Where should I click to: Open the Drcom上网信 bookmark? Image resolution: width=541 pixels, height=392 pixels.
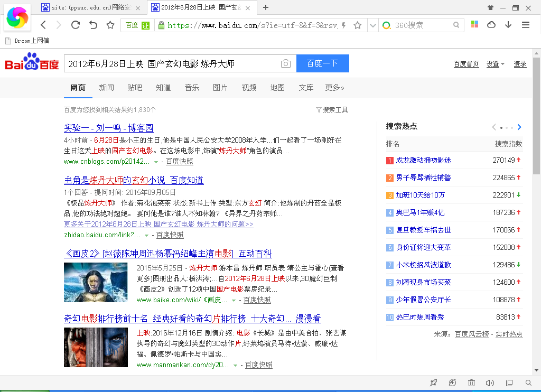27,41
